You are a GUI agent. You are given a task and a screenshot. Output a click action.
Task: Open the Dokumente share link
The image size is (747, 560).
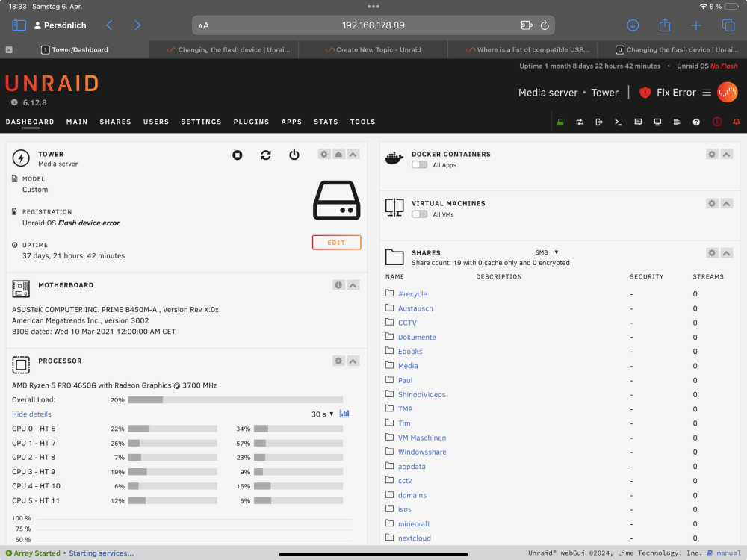click(x=417, y=337)
